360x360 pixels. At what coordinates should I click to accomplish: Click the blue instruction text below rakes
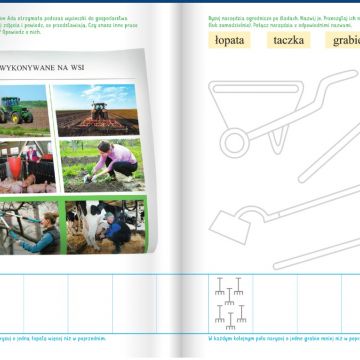point(284,339)
